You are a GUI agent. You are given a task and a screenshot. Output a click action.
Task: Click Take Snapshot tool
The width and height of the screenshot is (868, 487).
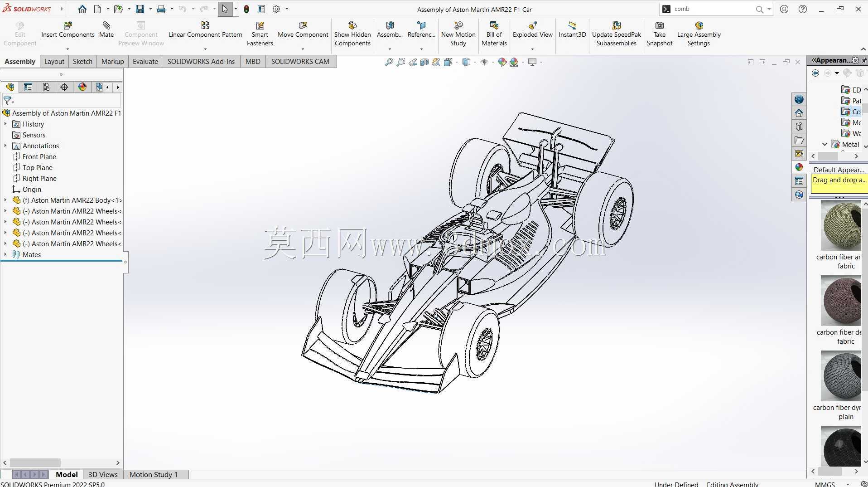pyautogui.click(x=660, y=34)
